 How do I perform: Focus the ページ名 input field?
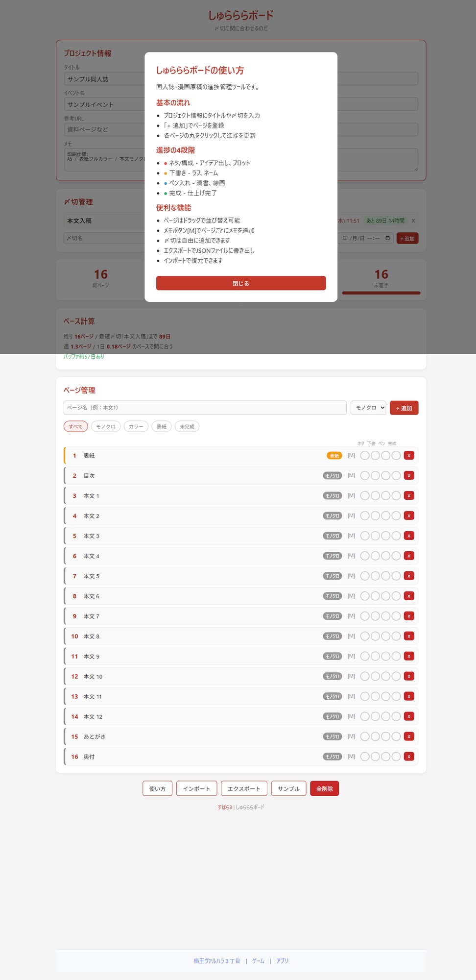(205, 408)
